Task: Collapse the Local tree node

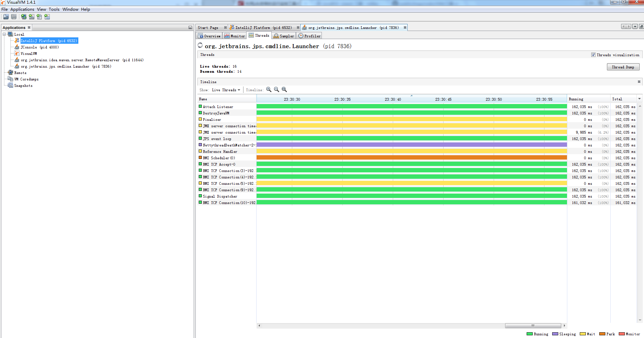Action: 4,34
